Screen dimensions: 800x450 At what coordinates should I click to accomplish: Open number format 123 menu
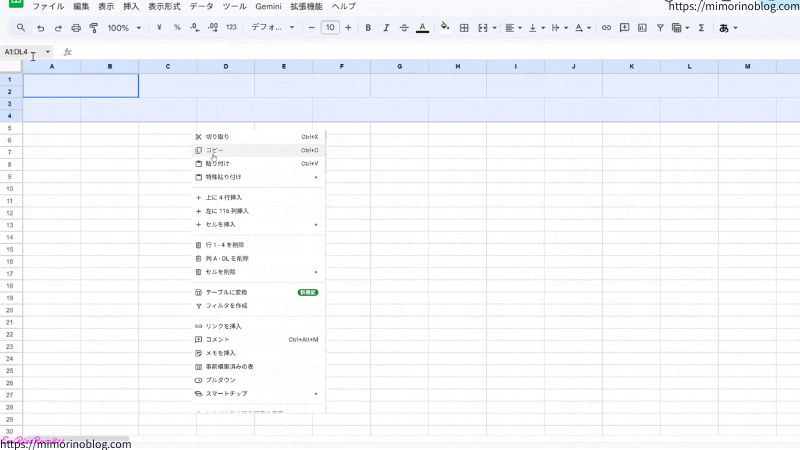(231, 28)
